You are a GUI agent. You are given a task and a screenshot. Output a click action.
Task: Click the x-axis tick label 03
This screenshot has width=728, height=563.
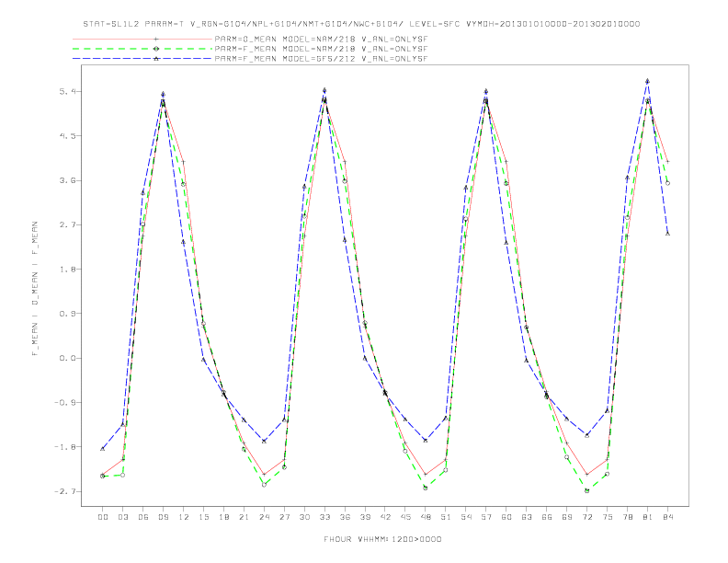tap(122, 517)
